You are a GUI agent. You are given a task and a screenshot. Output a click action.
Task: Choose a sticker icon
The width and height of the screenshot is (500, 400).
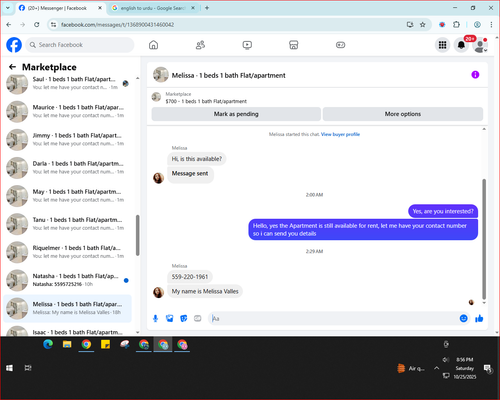[184, 318]
